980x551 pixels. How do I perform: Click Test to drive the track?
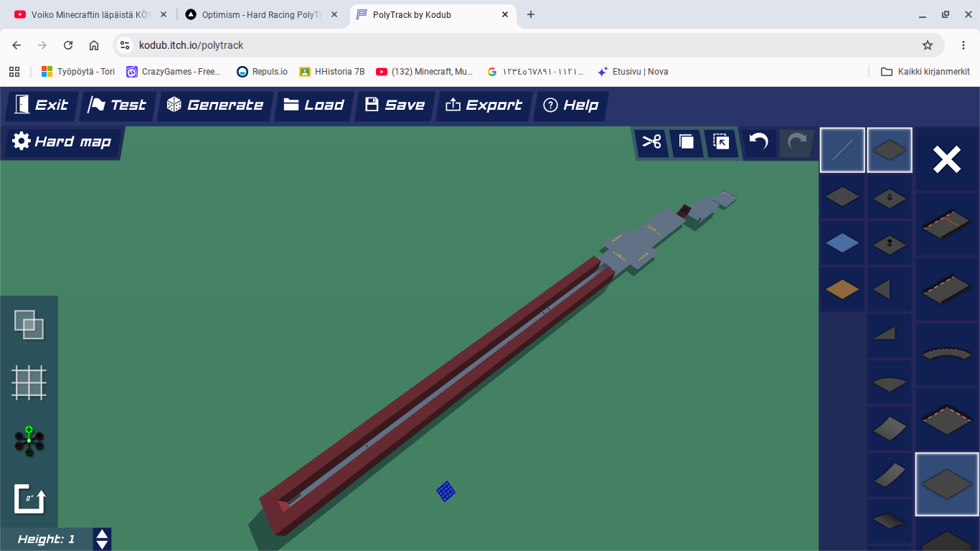[x=117, y=105]
